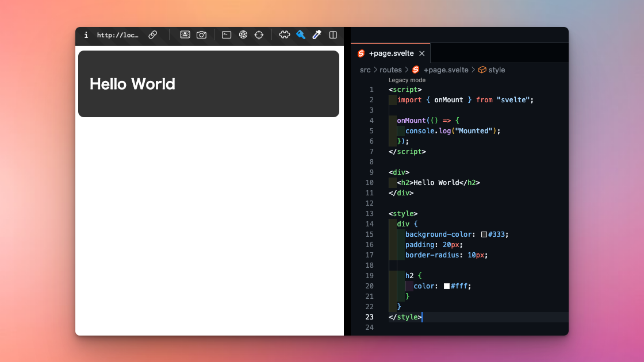Screen dimensions: 644x362
Task: Click the opening <style> tag on line 13
Action: pyautogui.click(x=403, y=213)
